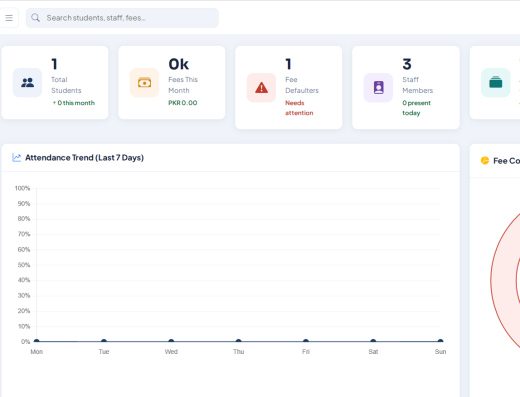Open the Fee Defaulters card
The height and width of the screenshot is (397, 520).
click(289, 88)
